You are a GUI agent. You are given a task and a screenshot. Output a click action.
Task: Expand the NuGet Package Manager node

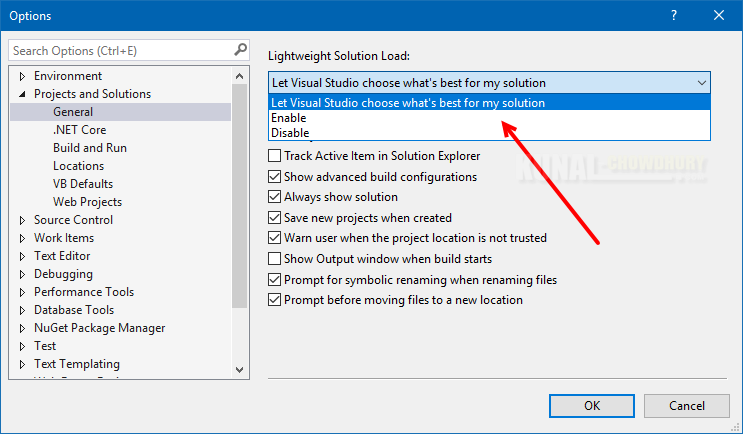(x=23, y=328)
